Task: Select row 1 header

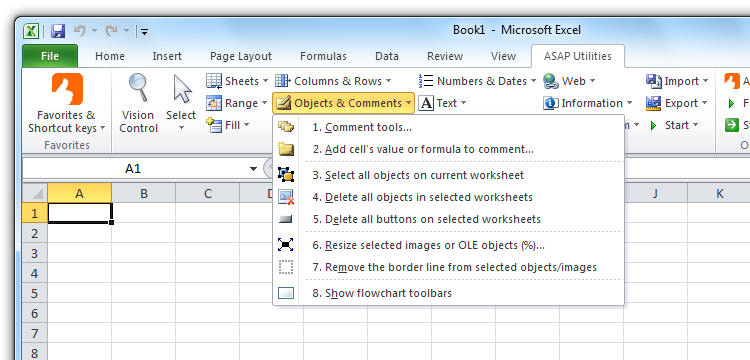Action: 34,213
